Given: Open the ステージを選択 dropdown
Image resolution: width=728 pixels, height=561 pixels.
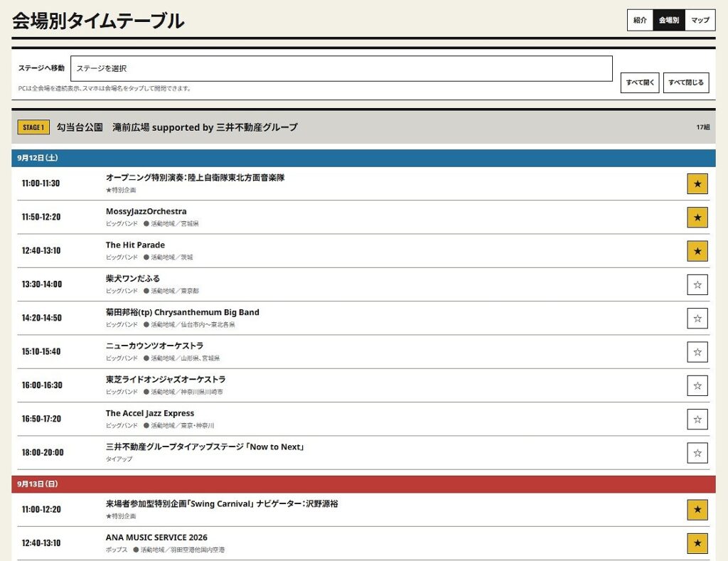Looking at the screenshot, I should (341, 69).
